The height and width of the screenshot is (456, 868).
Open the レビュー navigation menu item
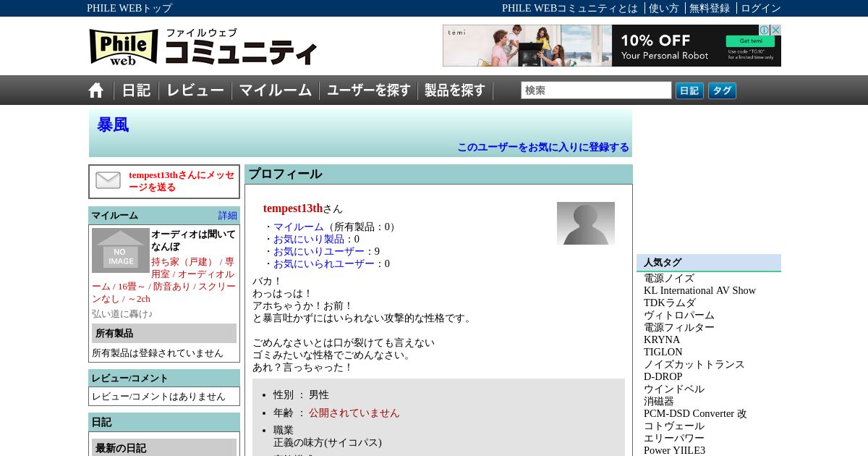pyautogui.click(x=195, y=90)
